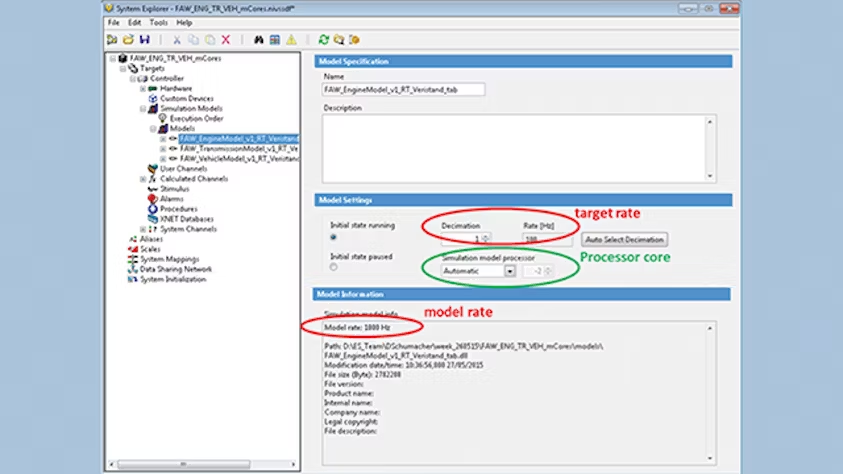Click Auto Select Decimation button

625,240
